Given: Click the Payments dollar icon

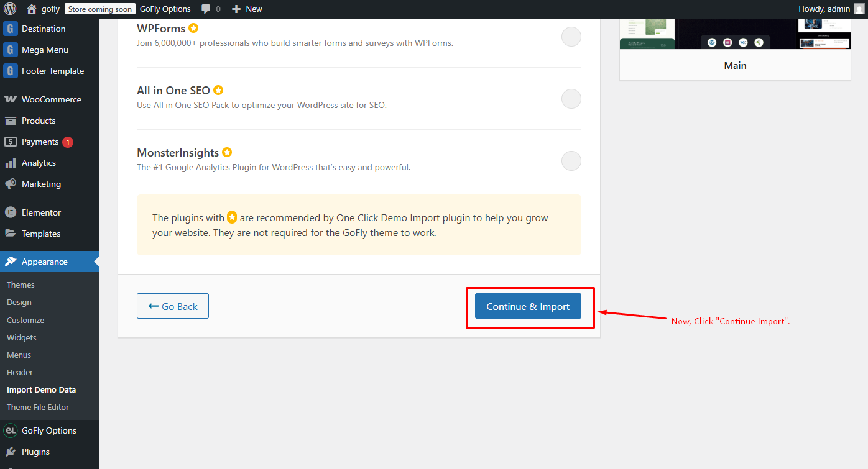Looking at the screenshot, I should click(11, 142).
